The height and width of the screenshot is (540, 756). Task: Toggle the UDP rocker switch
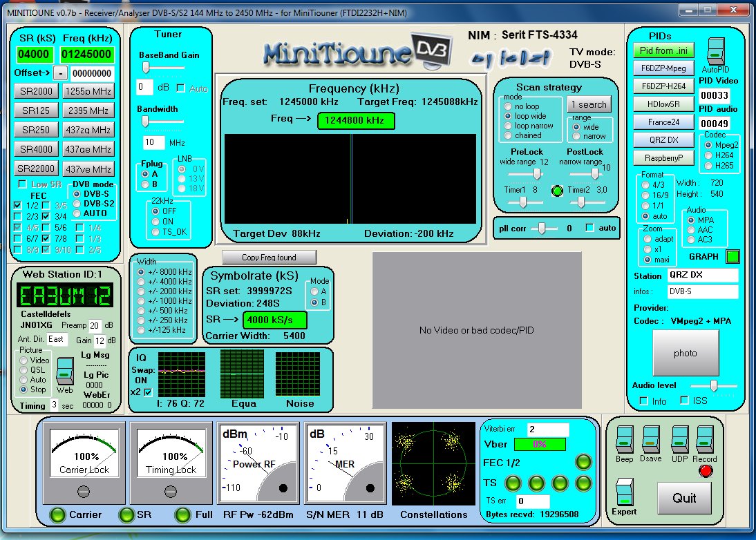[x=680, y=439]
